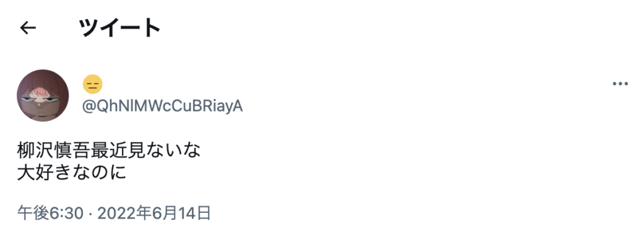The height and width of the screenshot is (240, 644).
Task: View the author's anime avatar image
Action: tap(43, 96)
